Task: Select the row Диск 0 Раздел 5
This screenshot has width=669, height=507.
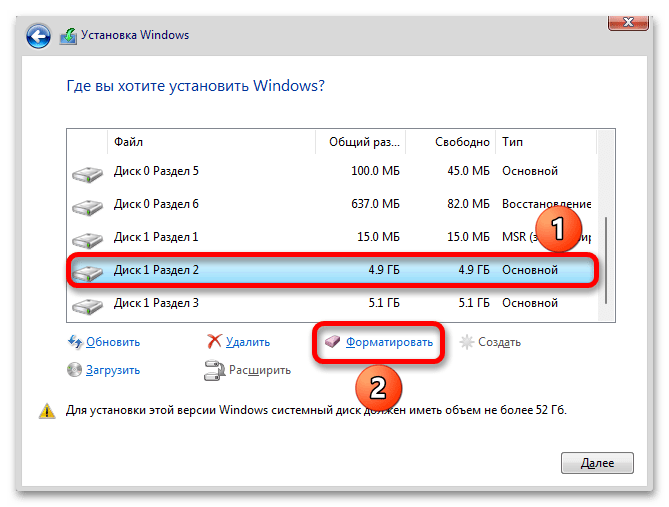Action: [x=332, y=171]
